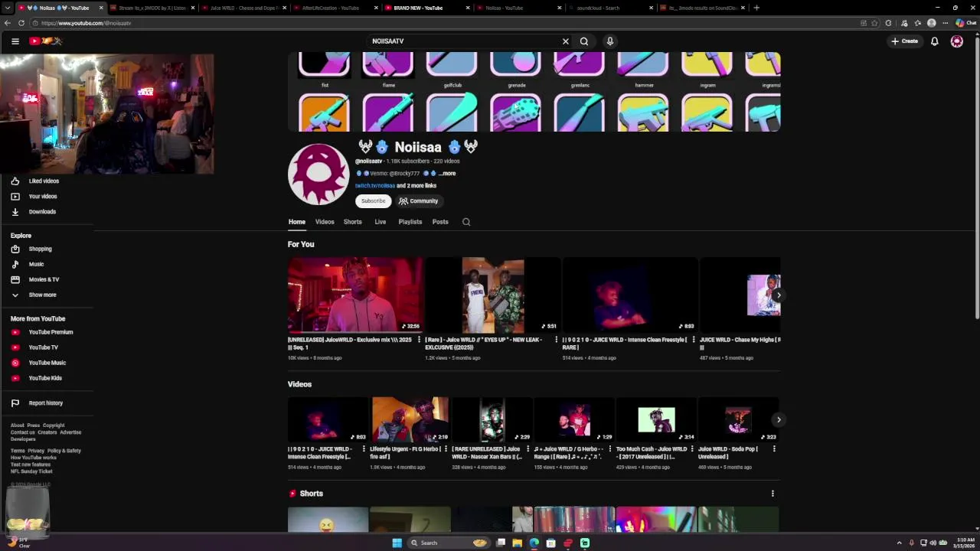Open options for Soda Pop Unreleased video
Image resolution: width=980 pixels, height=551 pixels.
tap(774, 449)
